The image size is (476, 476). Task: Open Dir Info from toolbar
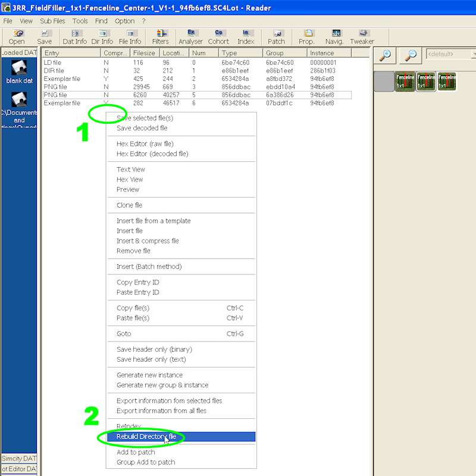pyautogui.click(x=102, y=37)
